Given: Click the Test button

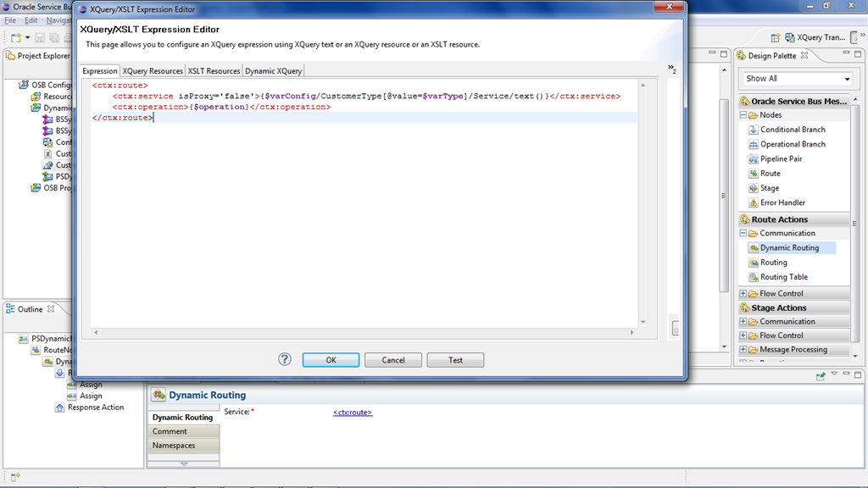Looking at the screenshot, I should tap(455, 360).
